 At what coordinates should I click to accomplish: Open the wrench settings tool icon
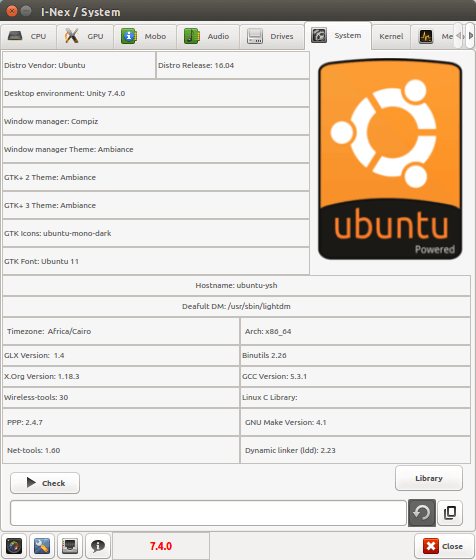tap(42, 546)
